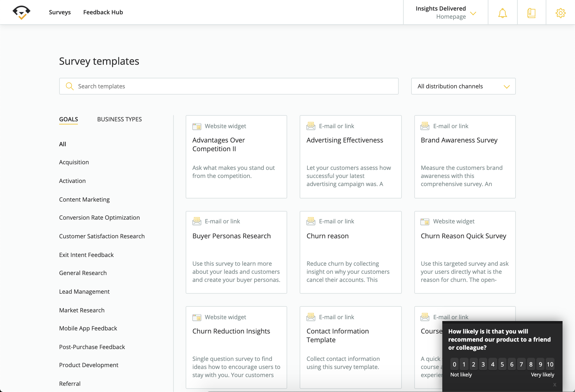Open the Feedback Hub section
Viewport: 575px width, 392px height.
[x=103, y=12]
